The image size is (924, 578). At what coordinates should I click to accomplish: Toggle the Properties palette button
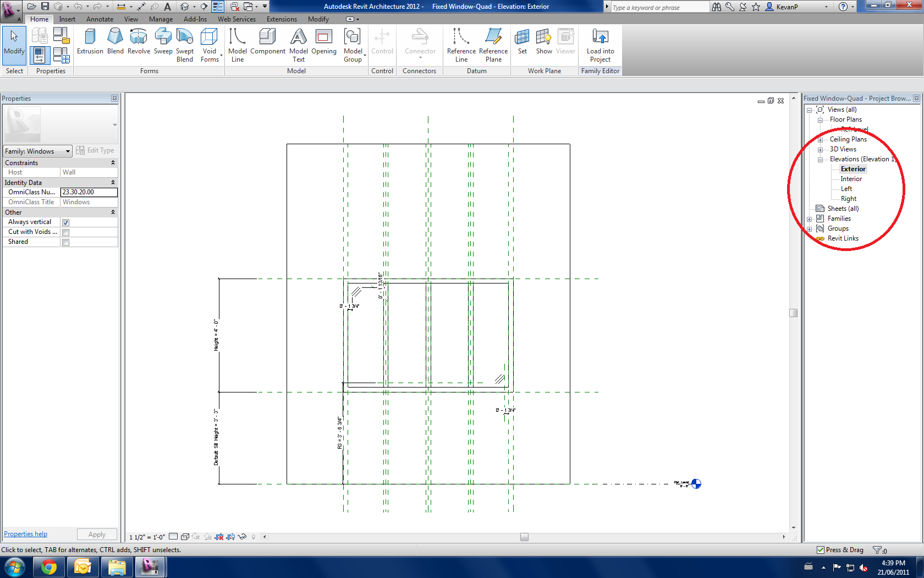tap(39, 55)
